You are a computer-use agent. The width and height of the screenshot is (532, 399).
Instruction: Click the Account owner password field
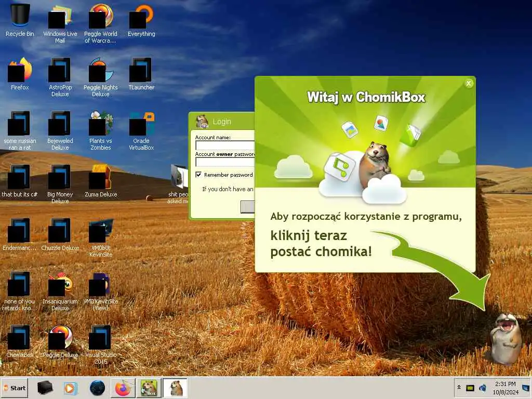[225, 162]
